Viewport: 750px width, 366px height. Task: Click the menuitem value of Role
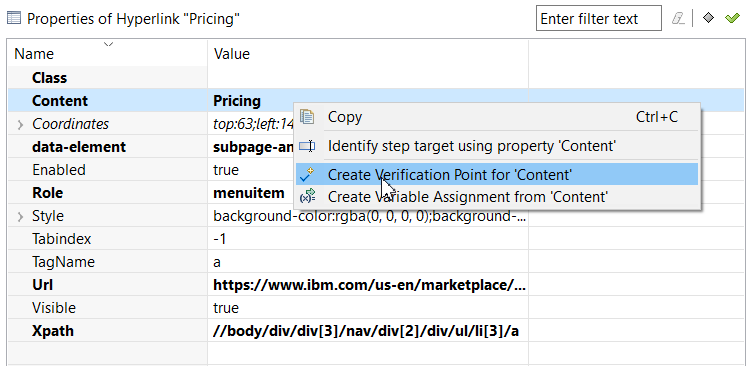(x=249, y=193)
